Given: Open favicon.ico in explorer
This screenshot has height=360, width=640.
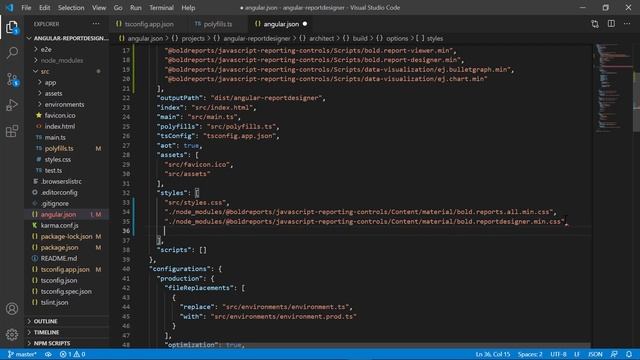Looking at the screenshot, I should [x=60, y=116].
